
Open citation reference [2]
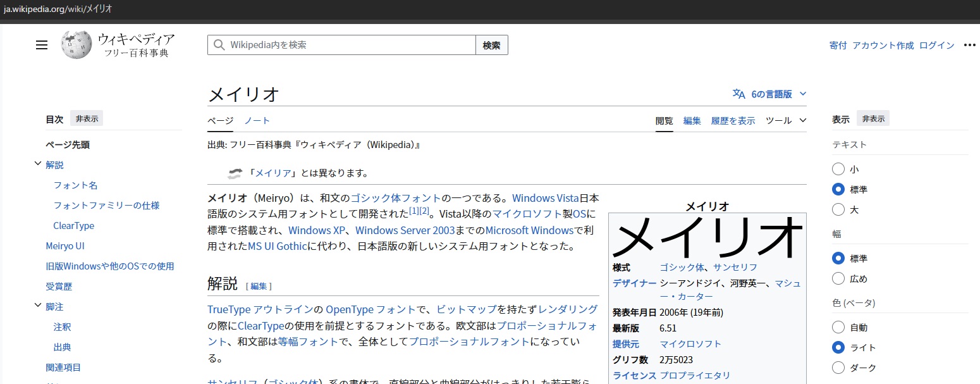click(x=424, y=210)
